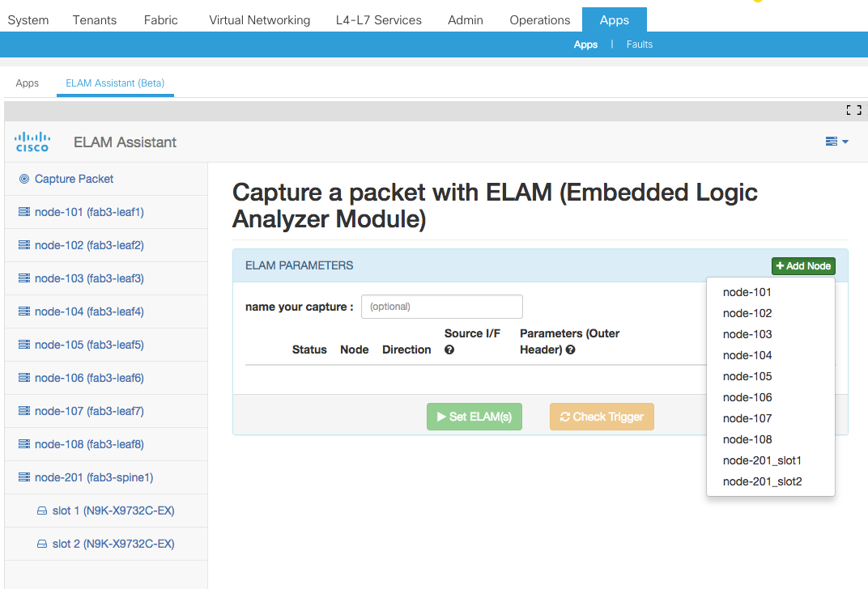Click the fullscreen expand icon above ELAM Assistant

[853, 110]
